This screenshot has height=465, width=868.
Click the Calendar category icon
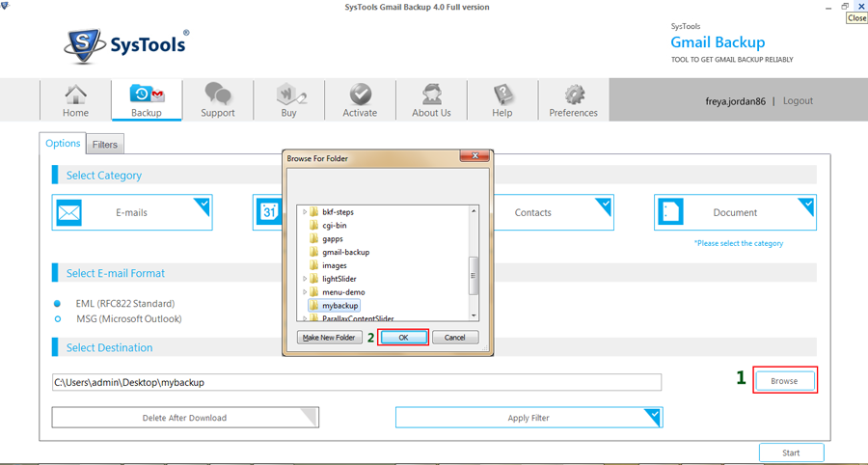click(x=270, y=212)
